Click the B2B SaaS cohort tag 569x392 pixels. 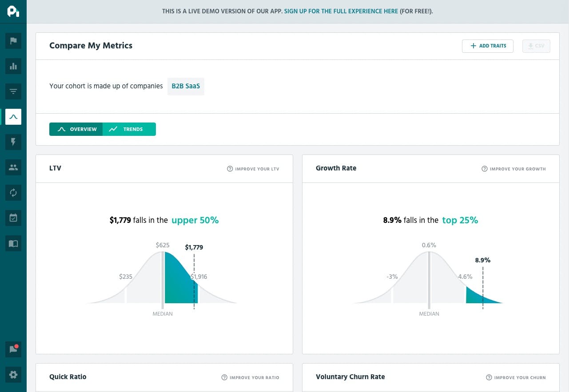186,86
